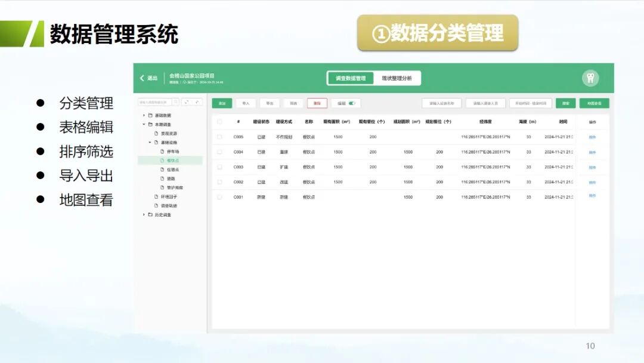Open map view with the 地图查看 button
644x363 pixels.
595,103
